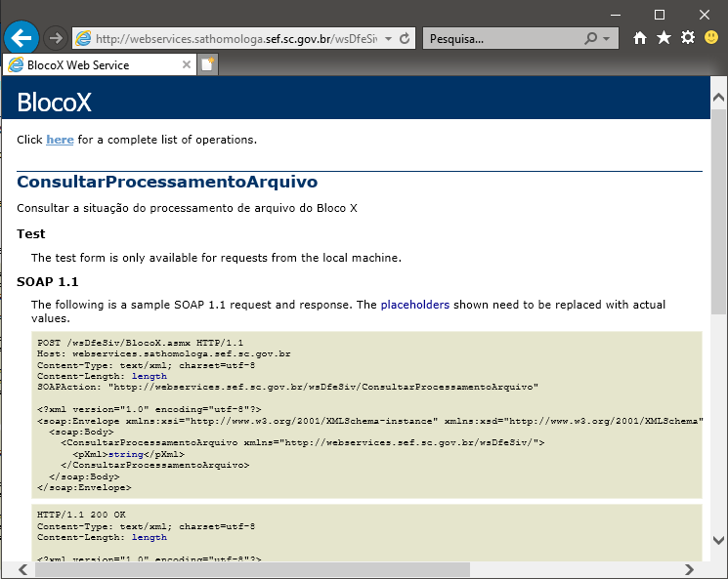Click 'Consultar a situação do processamento' description

tap(187, 208)
